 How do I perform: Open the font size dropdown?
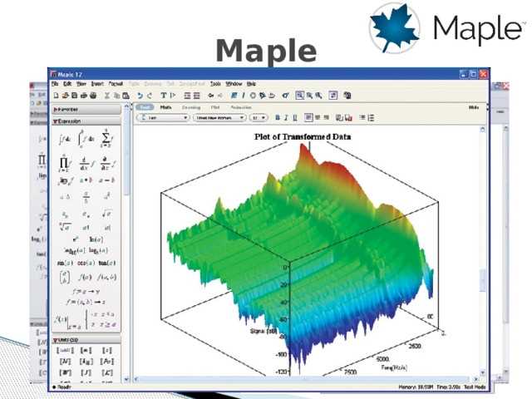click(259, 118)
